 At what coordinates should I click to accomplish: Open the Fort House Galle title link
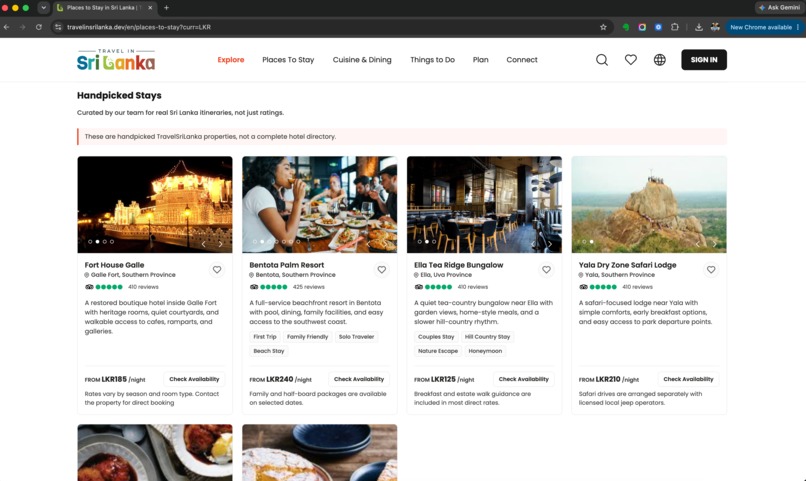click(114, 265)
